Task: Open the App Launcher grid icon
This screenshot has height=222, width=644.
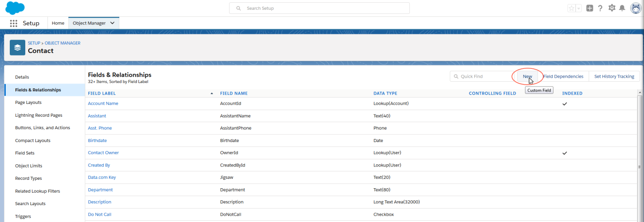Action: (x=13, y=23)
